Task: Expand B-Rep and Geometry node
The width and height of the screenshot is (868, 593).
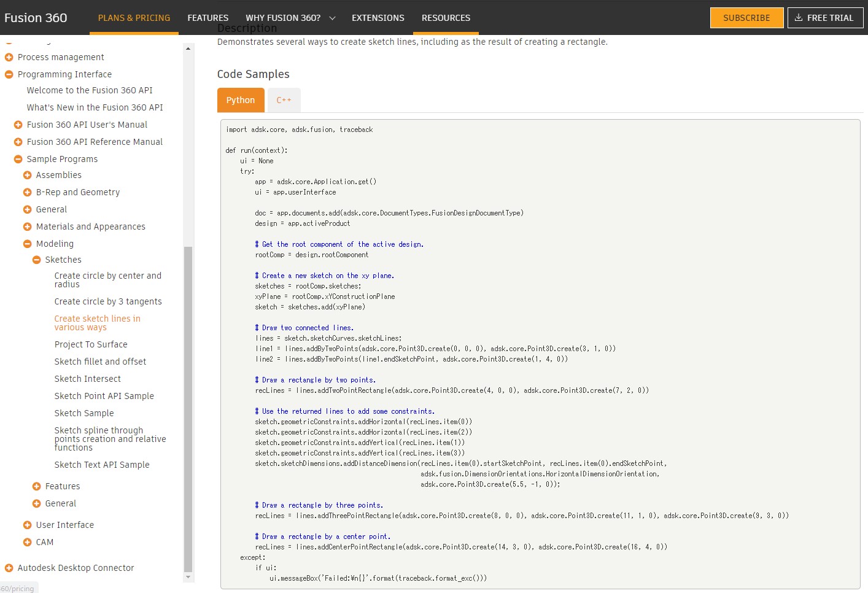Action: point(28,192)
